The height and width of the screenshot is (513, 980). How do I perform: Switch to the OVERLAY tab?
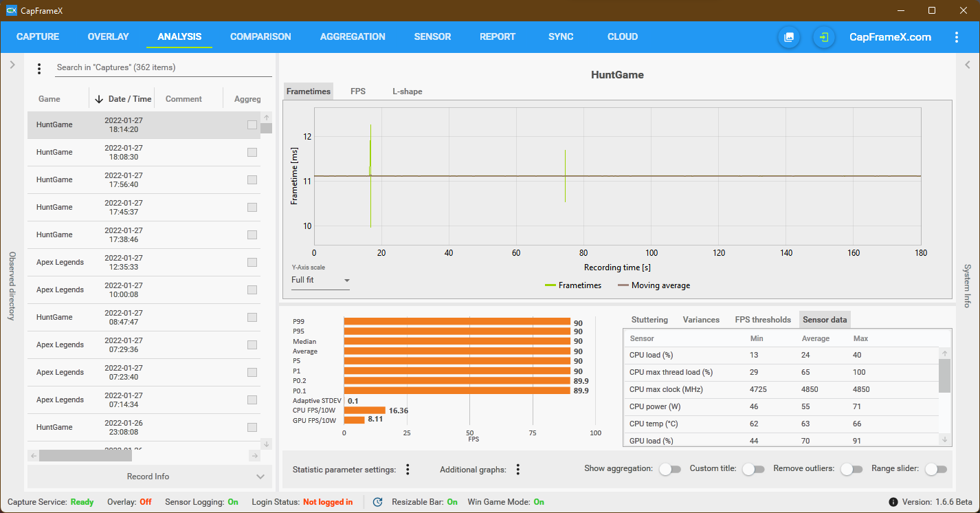click(x=108, y=37)
